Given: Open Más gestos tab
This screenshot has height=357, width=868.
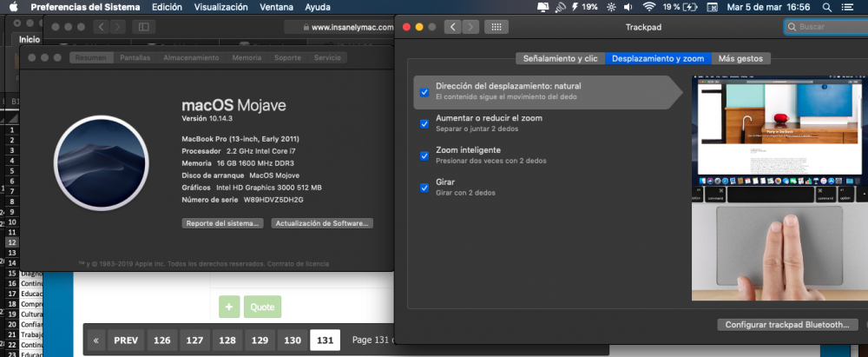Looking at the screenshot, I should 740,58.
